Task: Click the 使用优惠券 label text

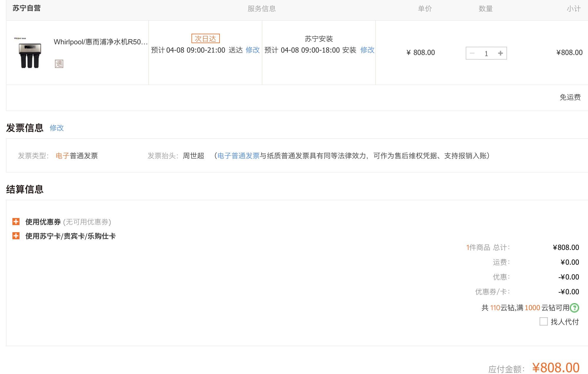Action: [43, 222]
